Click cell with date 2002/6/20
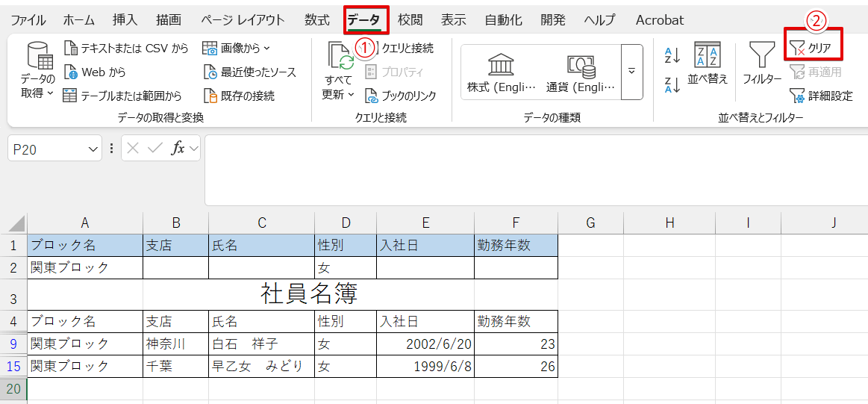This screenshot has height=404, width=868. [425, 344]
